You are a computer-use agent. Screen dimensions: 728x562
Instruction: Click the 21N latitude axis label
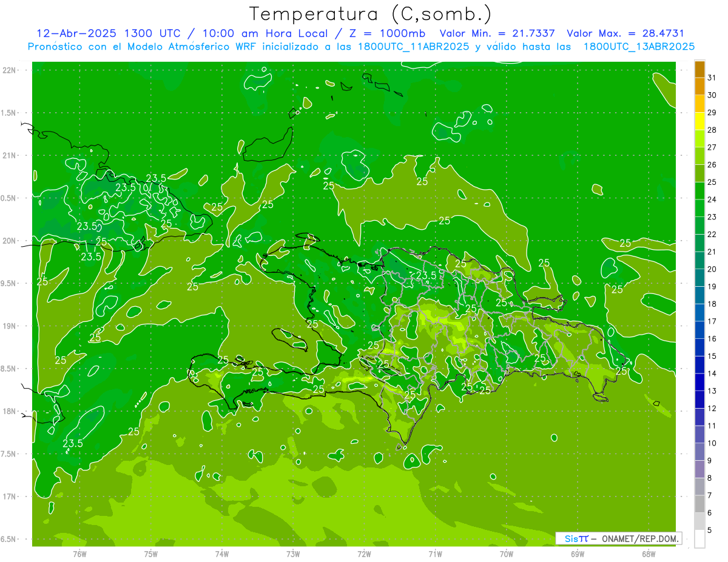click(10, 156)
